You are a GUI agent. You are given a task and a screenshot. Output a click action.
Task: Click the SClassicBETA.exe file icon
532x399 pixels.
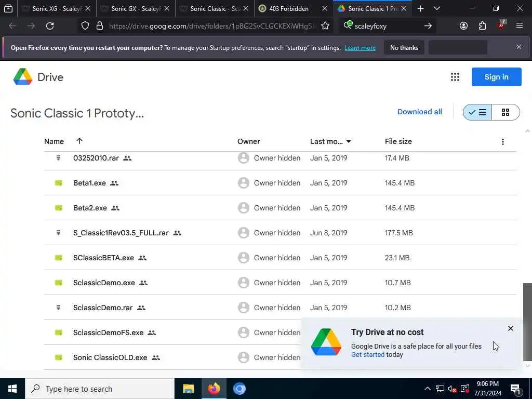(x=59, y=258)
